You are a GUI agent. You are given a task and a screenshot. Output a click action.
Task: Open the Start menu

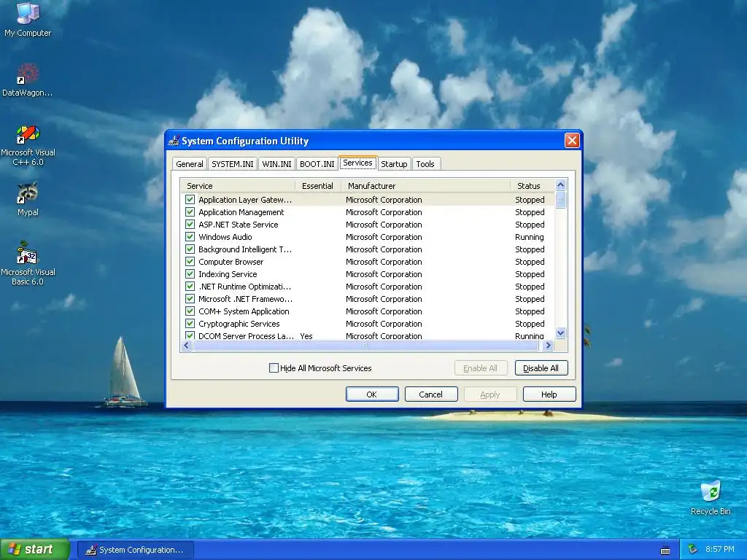pos(34,549)
